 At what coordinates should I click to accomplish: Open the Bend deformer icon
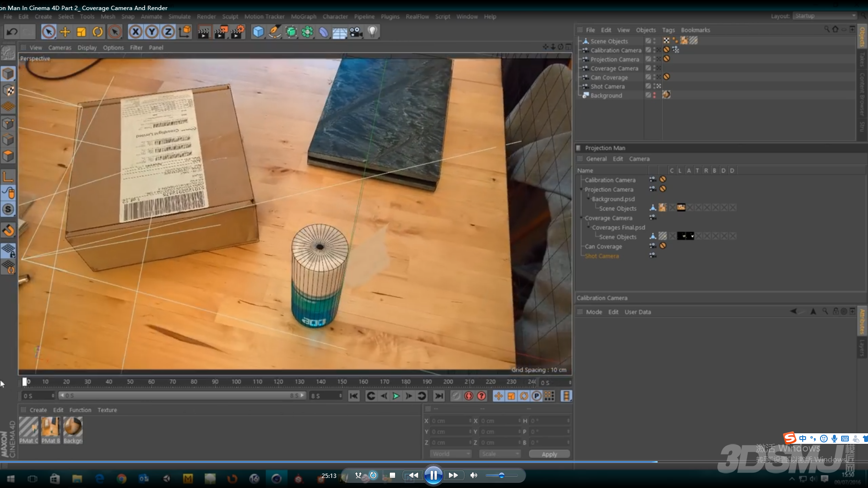pyautogui.click(x=324, y=32)
